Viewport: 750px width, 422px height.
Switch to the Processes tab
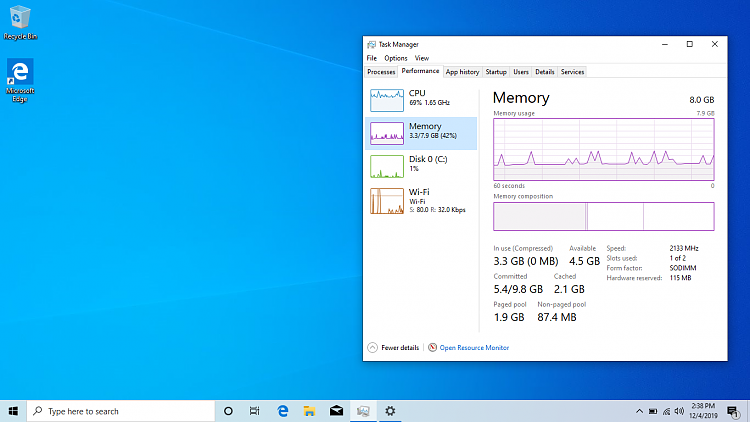(x=381, y=72)
